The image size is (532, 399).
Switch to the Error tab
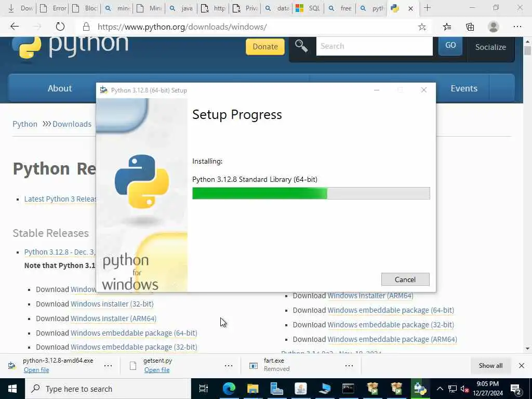(x=53, y=8)
